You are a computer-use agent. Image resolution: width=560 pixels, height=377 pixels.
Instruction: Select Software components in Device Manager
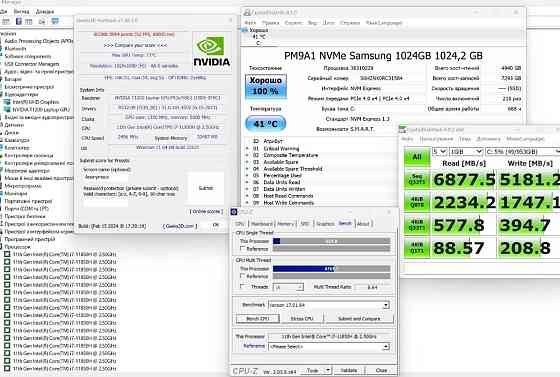pyautogui.click(x=28, y=56)
